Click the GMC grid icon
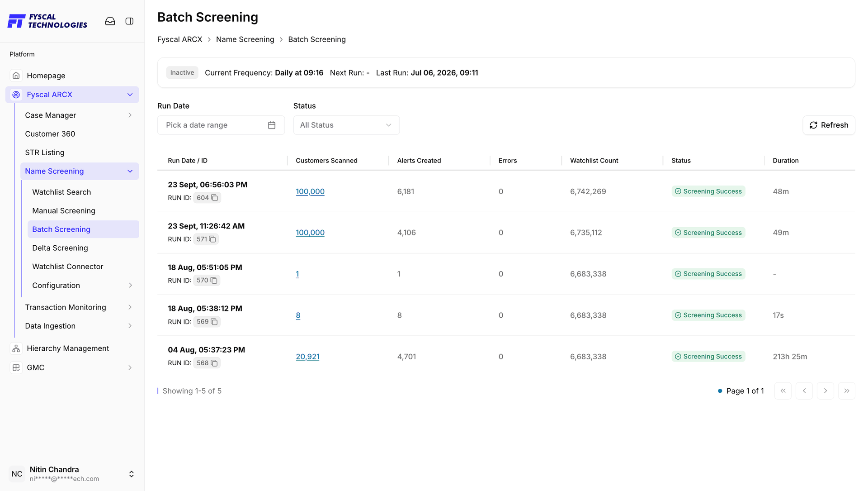 tap(16, 367)
